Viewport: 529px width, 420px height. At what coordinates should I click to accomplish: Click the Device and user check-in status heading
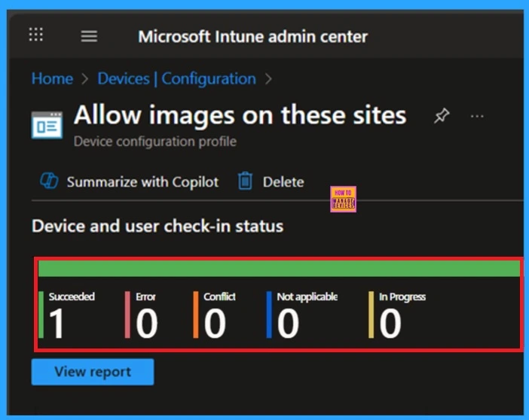(157, 226)
